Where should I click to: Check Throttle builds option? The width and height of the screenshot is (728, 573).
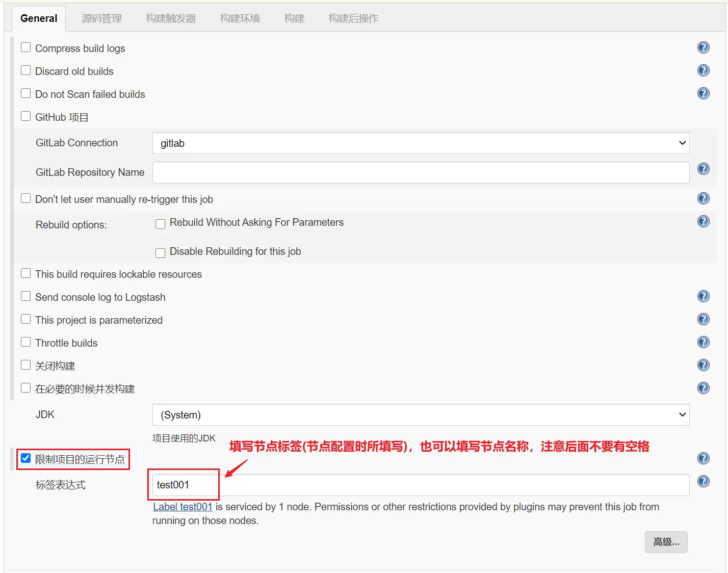point(25,342)
